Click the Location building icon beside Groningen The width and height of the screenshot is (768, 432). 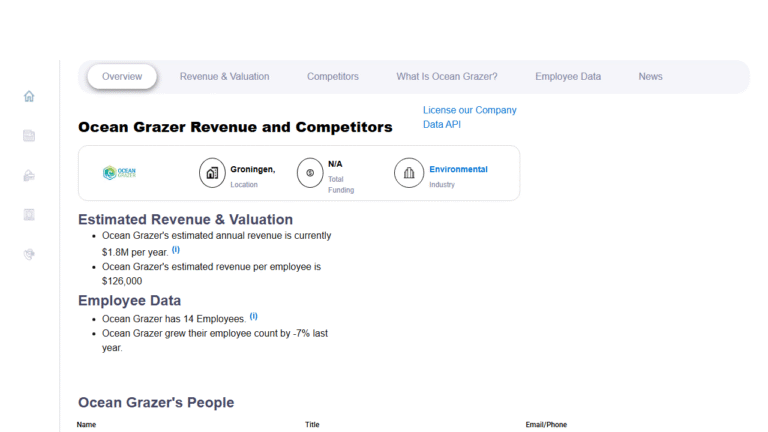[212, 173]
